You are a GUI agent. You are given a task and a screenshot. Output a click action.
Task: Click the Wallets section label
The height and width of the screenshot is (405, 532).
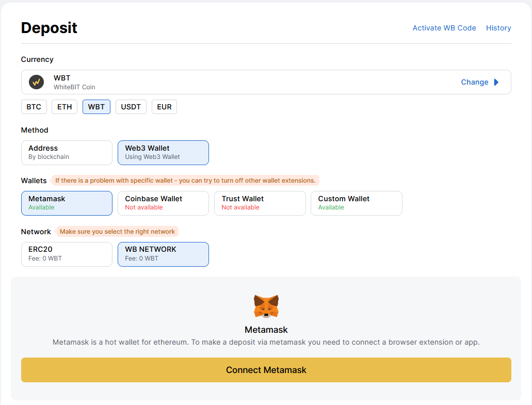(34, 181)
